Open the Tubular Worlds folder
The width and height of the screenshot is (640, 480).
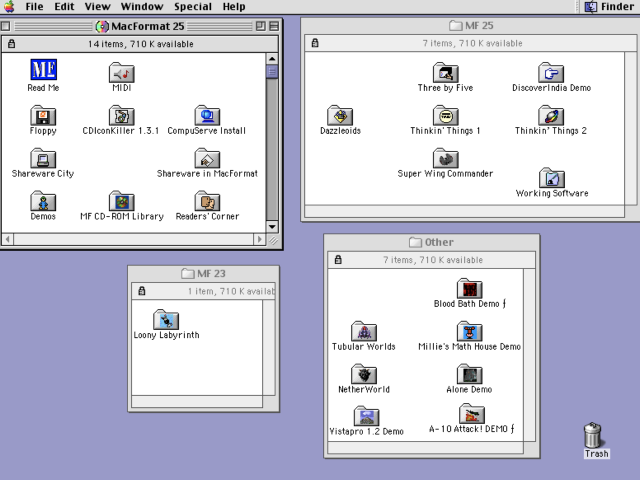pyautogui.click(x=364, y=331)
